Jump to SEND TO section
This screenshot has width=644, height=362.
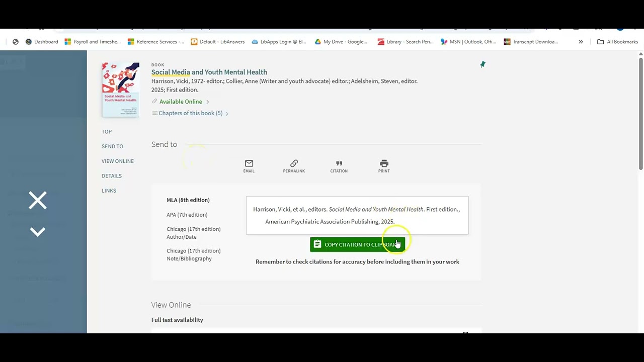click(112, 146)
